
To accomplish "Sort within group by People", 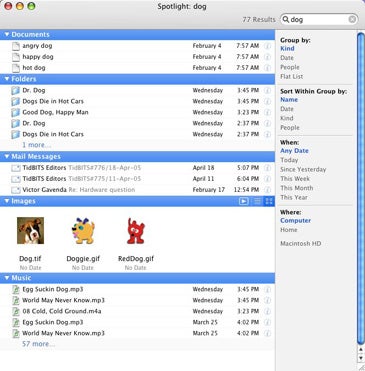I will point(290,128).
